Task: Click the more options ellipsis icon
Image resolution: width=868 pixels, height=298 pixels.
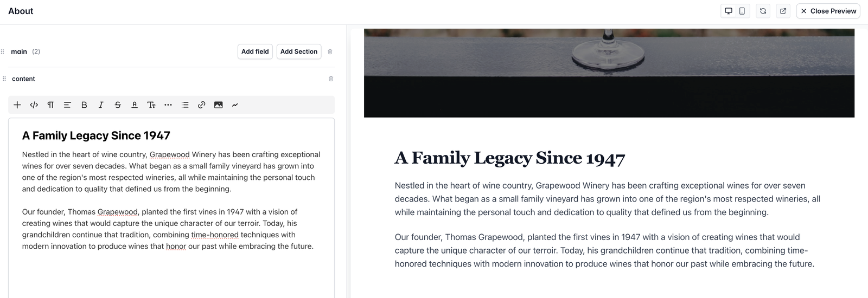Action: 168,105
